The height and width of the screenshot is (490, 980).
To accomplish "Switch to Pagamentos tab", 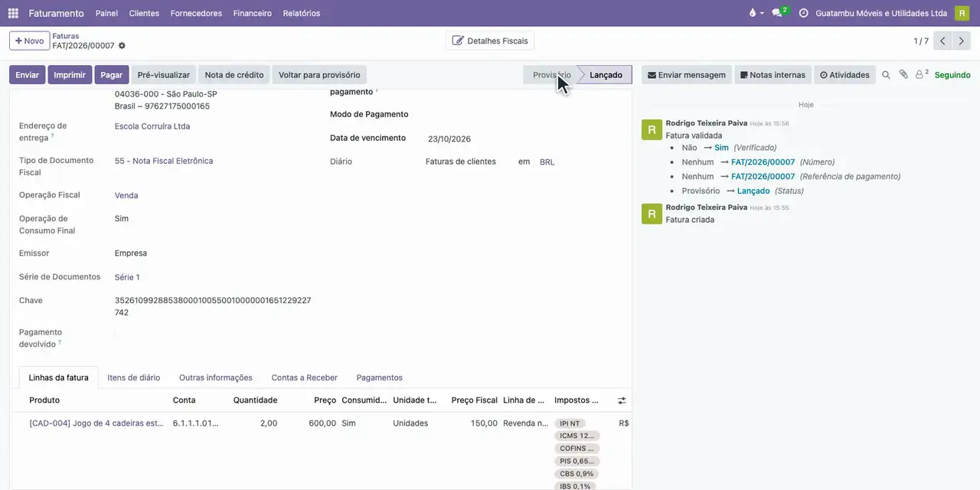I will 379,377.
